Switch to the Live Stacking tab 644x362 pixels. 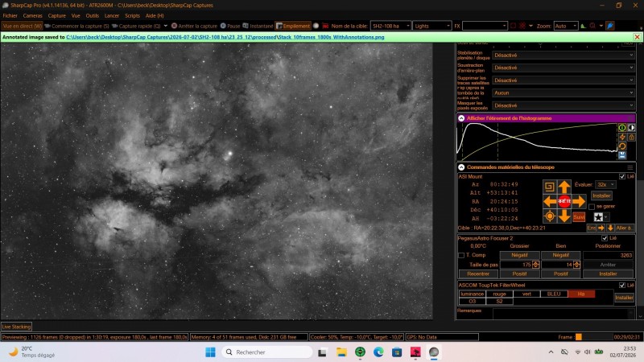[16, 327]
